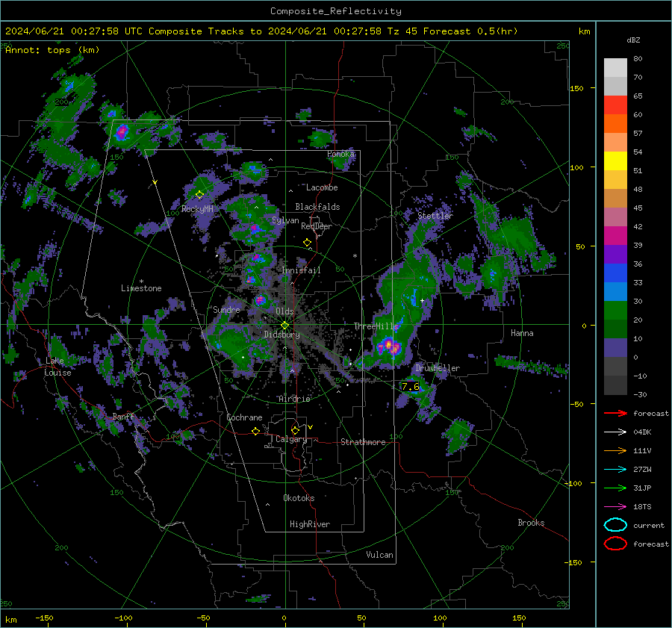
Task: Click yellow diamond marker above Calgary label
Action: point(295,430)
